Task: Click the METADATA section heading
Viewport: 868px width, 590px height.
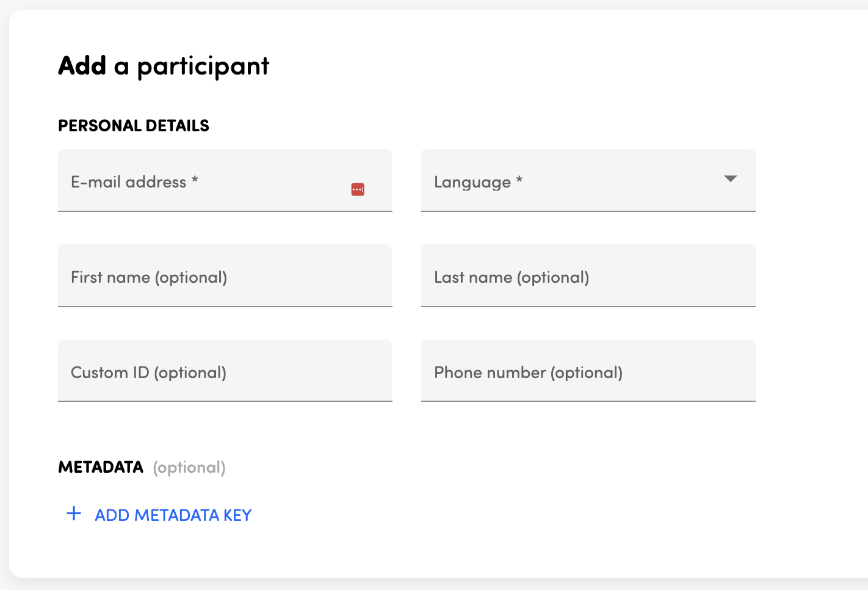Action: (x=101, y=467)
